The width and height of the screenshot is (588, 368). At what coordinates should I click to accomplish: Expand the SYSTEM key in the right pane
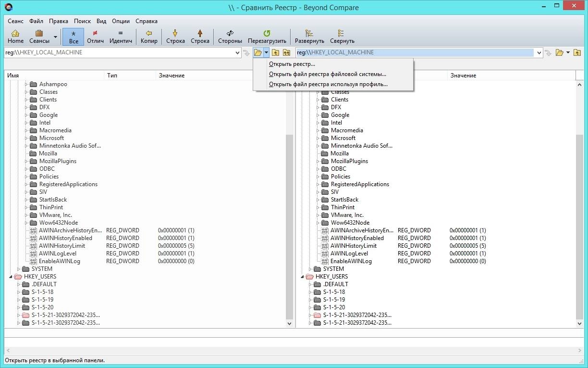pyautogui.click(x=310, y=269)
